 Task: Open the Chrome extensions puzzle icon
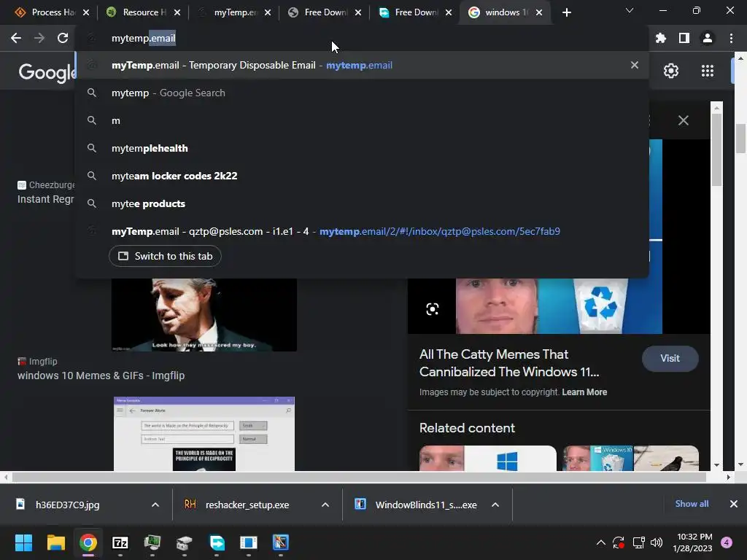660,38
